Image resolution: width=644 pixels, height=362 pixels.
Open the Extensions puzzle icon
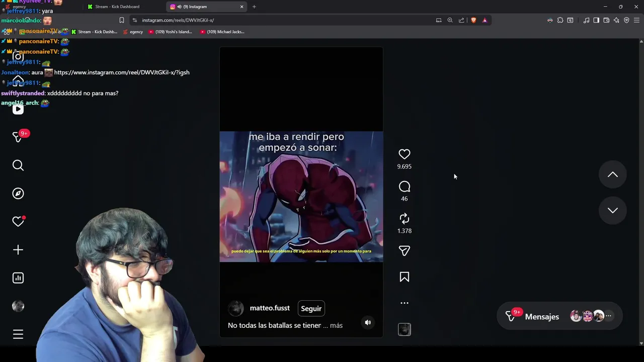point(560,20)
